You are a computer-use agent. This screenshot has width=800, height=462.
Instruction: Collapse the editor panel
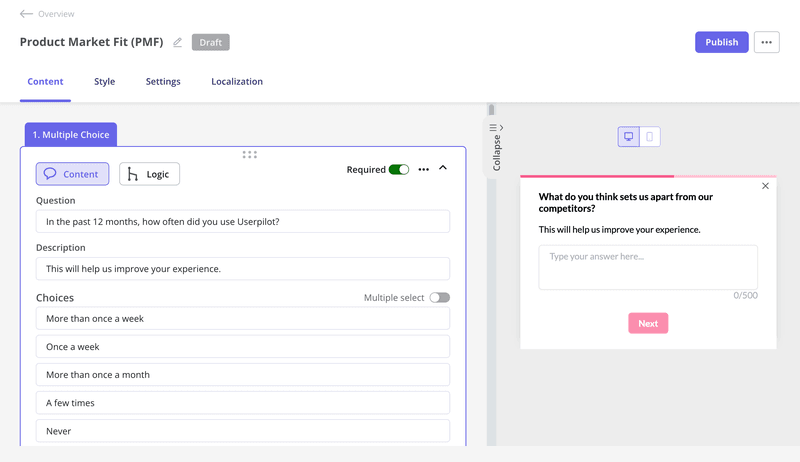coord(496,148)
